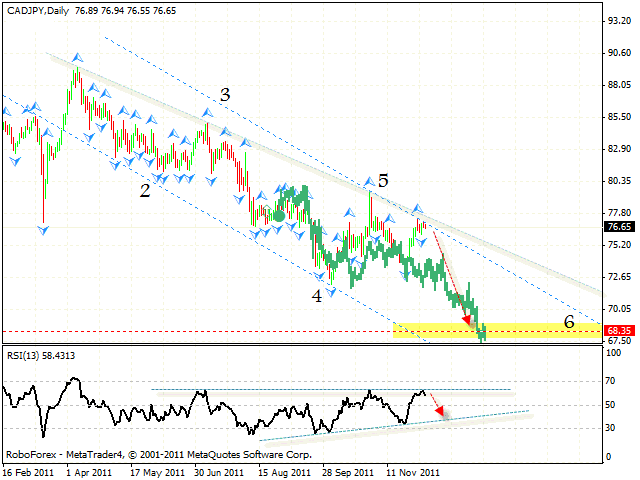Image resolution: width=640 pixels, height=480 pixels.
Task: Click the red arrowhead in the RSI panel
Action: click(438, 408)
